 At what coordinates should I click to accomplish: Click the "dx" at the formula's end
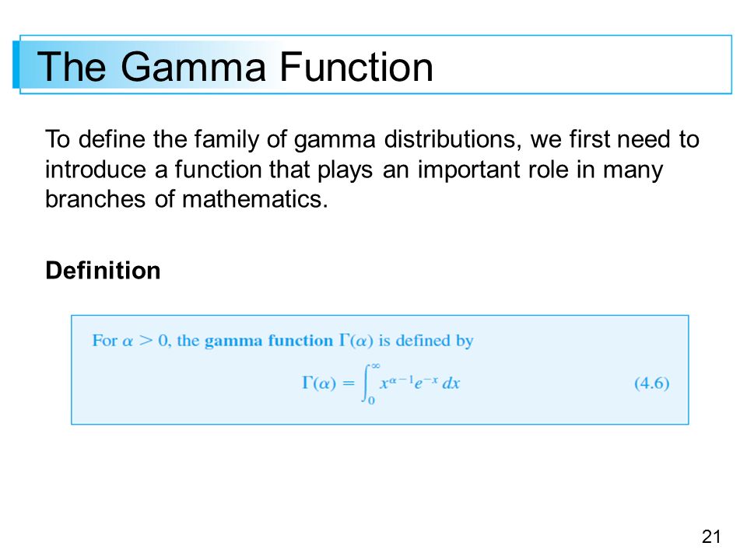click(x=451, y=383)
